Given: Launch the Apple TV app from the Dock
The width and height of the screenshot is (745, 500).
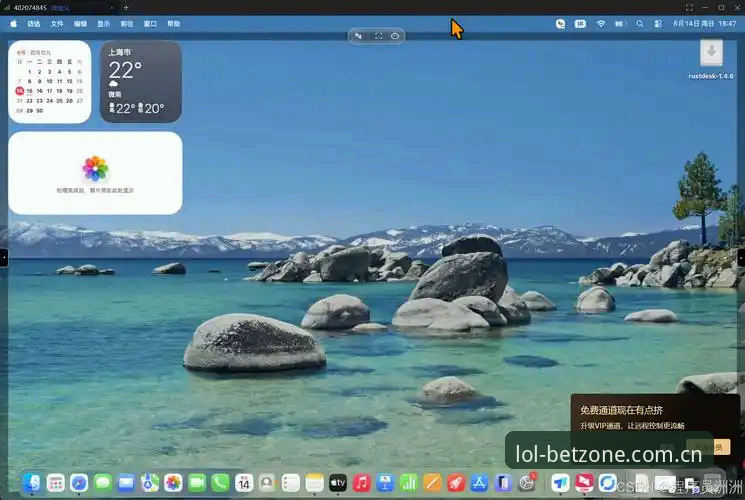Looking at the screenshot, I should click(338, 483).
